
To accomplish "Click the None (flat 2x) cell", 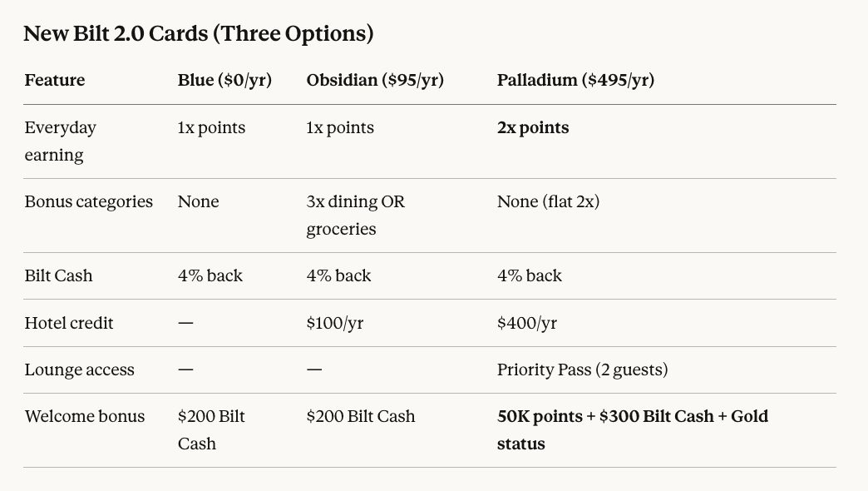I will tap(548, 201).
